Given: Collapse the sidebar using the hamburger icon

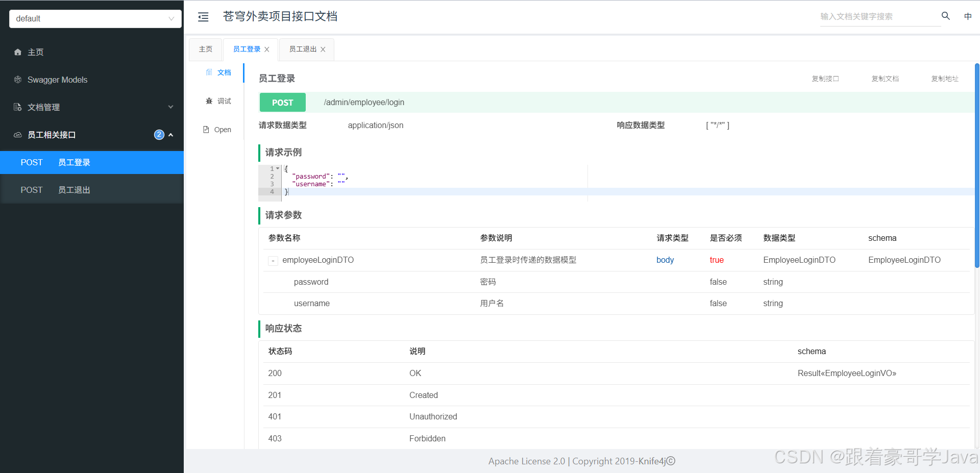Looking at the screenshot, I should (x=203, y=16).
